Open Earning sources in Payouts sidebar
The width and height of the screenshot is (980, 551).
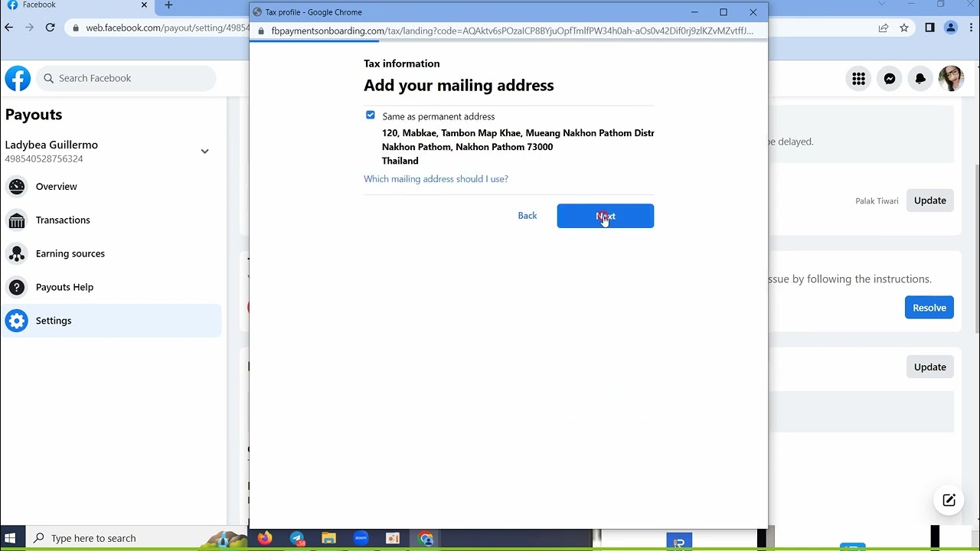111,254
